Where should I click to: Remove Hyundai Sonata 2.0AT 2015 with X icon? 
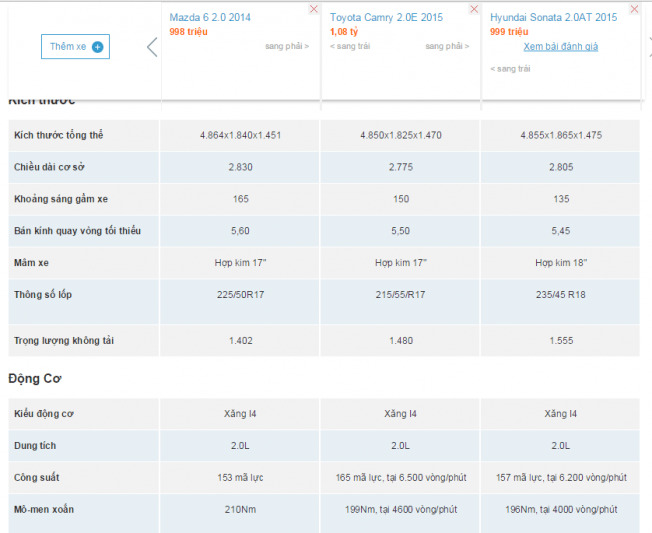[x=634, y=9]
